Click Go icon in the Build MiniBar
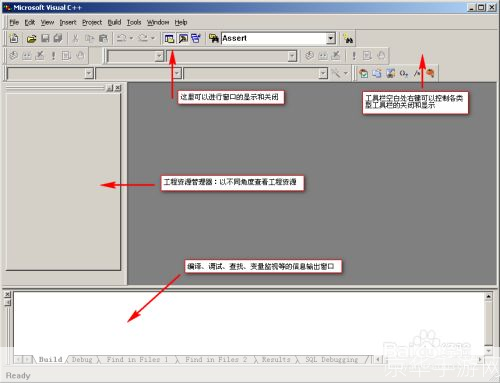This screenshot has height=383, width=500. (66, 56)
